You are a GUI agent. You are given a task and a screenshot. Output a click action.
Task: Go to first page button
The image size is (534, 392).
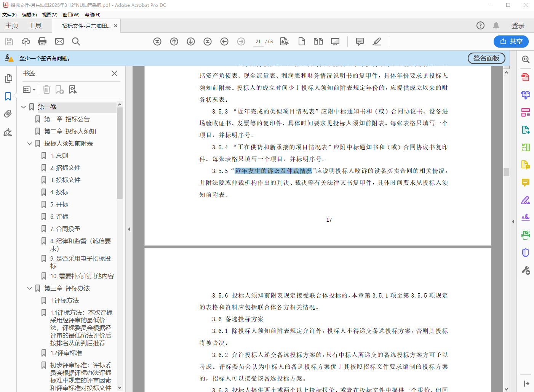click(157, 42)
